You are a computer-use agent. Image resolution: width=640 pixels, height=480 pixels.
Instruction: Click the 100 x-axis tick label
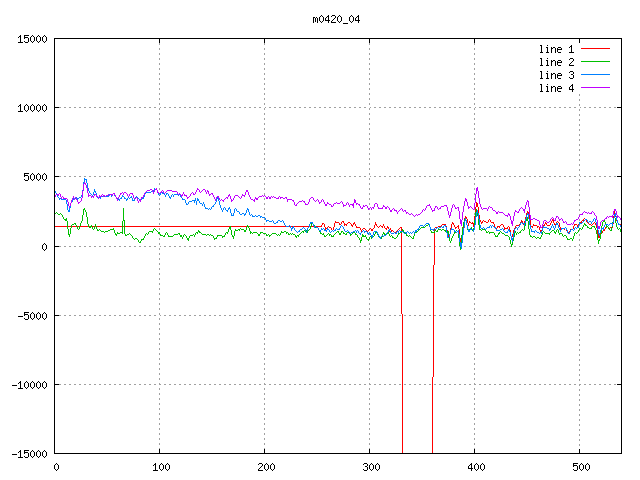coord(160,467)
